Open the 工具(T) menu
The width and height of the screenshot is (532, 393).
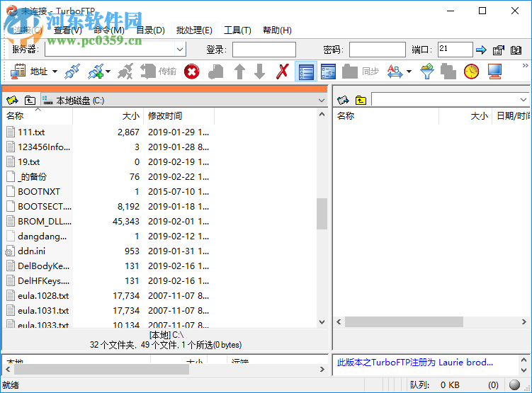pos(237,30)
